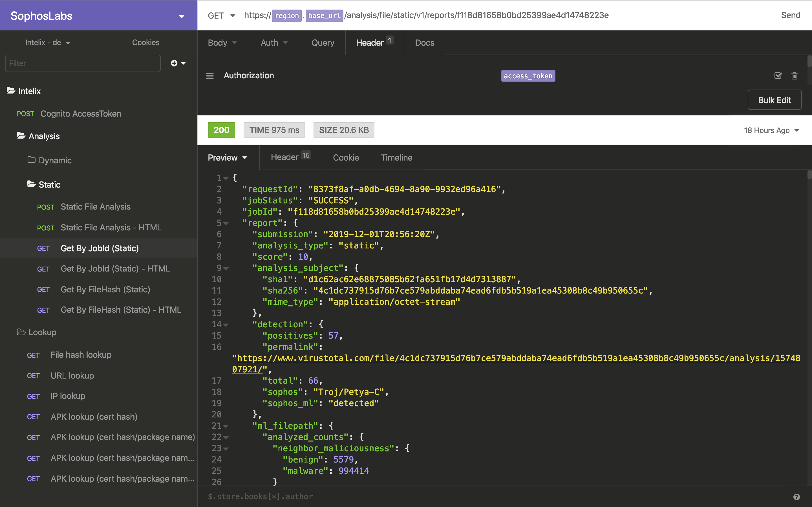
Task: Fold the JSON "report" object at line 5
Action: point(226,223)
